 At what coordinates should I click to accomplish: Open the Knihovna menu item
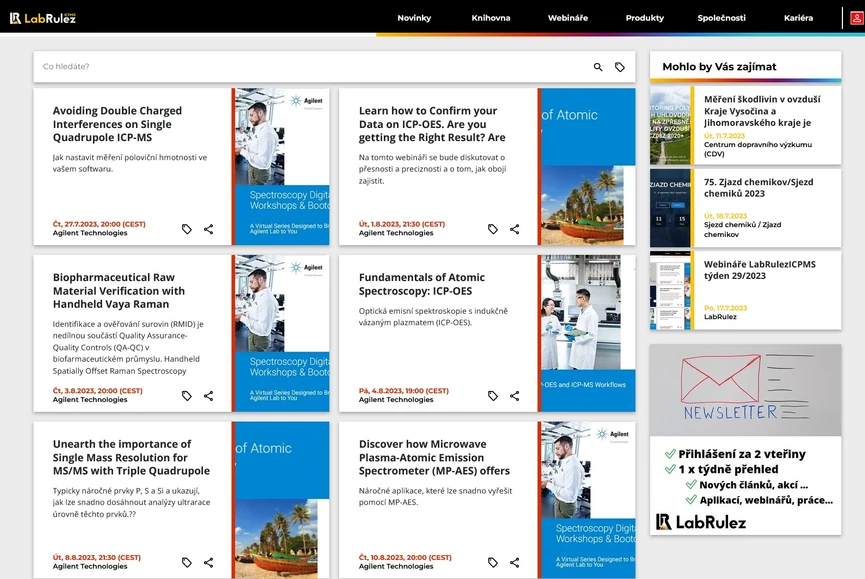[491, 18]
